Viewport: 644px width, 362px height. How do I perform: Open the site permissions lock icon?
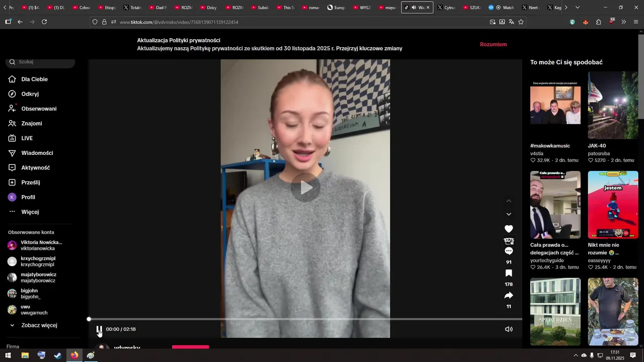[x=104, y=22]
